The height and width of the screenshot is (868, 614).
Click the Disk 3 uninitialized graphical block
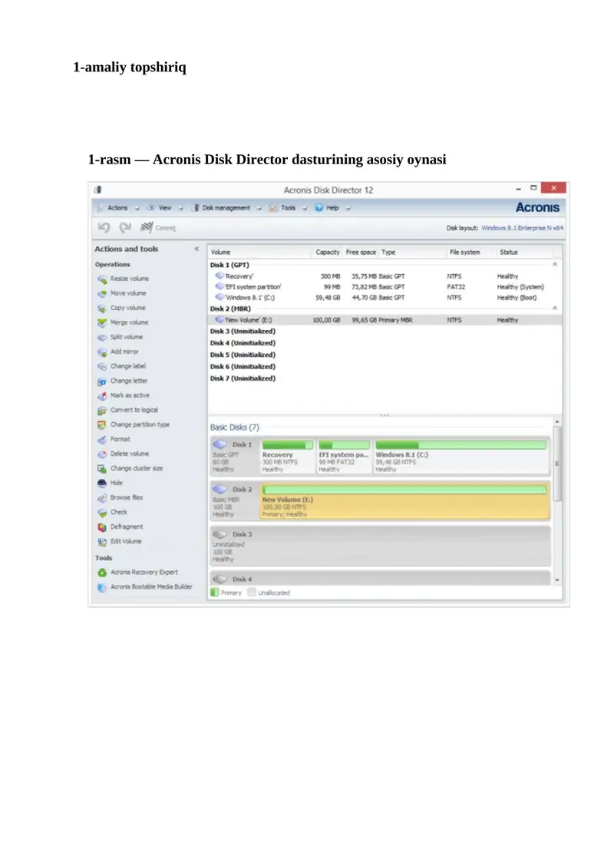click(x=381, y=546)
